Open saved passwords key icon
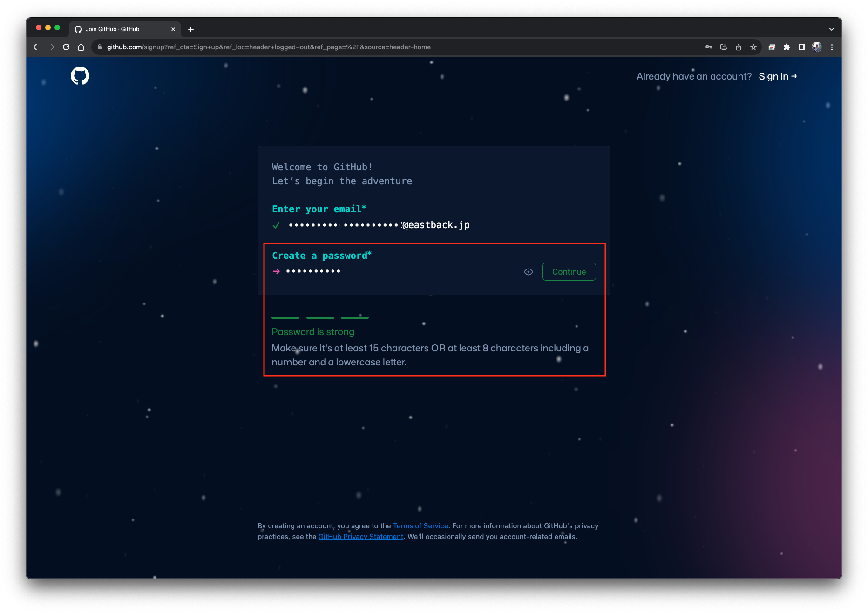The height and width of the screenshot is (613, 868). (709, 47)
